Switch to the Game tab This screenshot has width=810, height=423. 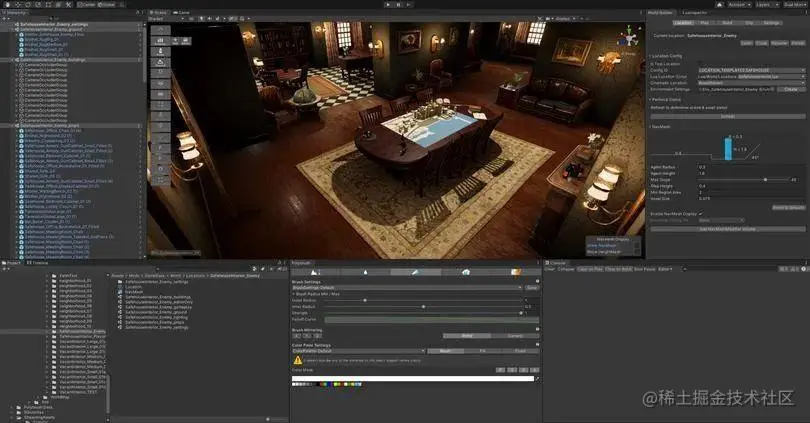[x=181, y=12]
